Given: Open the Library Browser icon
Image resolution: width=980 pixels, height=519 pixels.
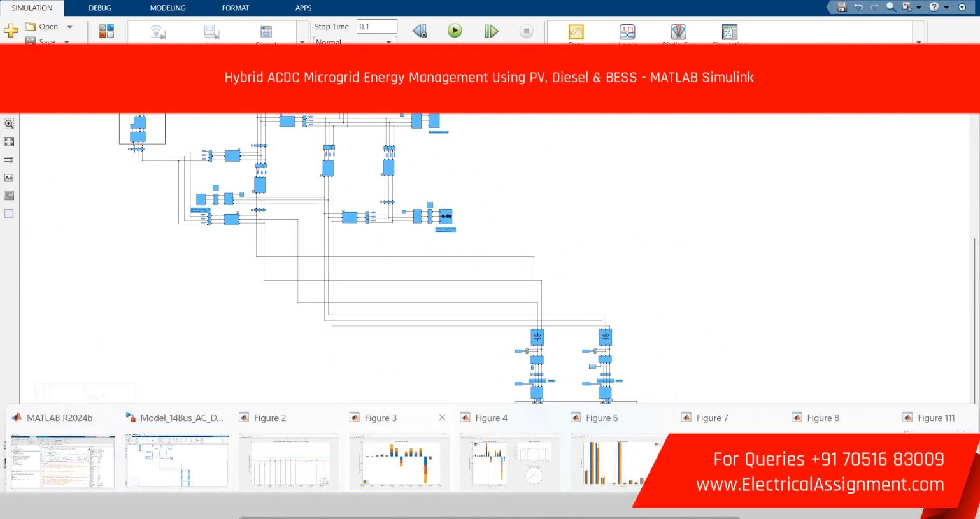Looking at the screenshot, I should pyautogui.click(x=106, y=31).
